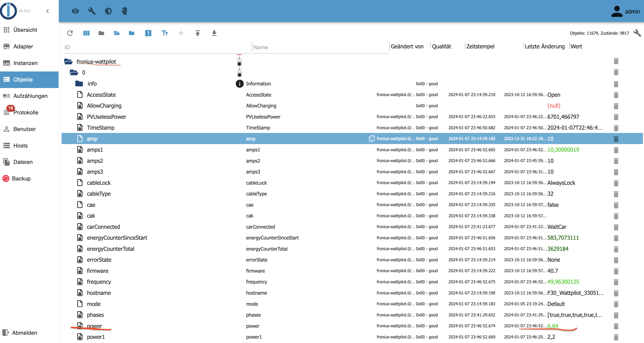
Task: Toggle the dark theme brightness icon
Action: tap(108, 11)
